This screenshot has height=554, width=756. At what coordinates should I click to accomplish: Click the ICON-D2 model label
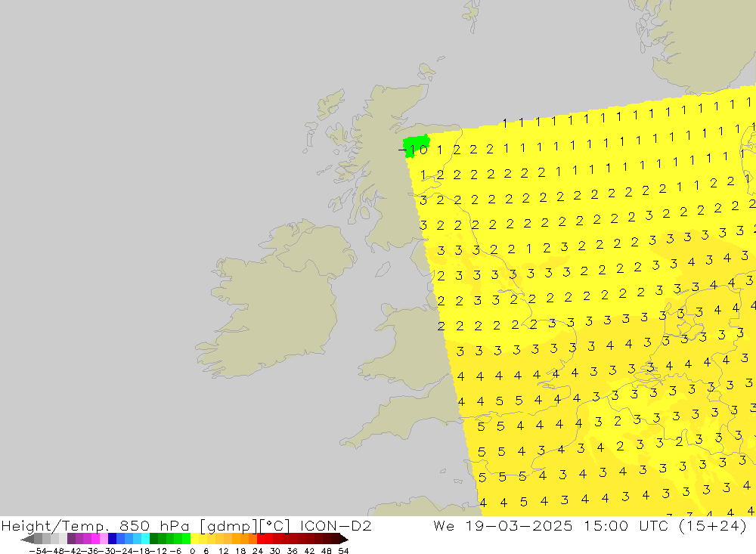(x=336, y=525)
